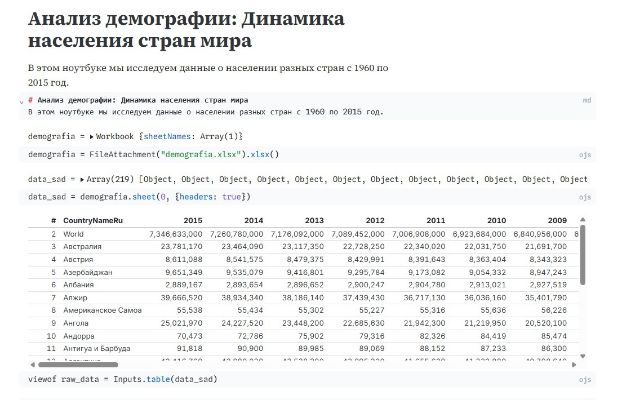Click the Албания 2012 value 2,900,247
The height and width of the screenshot is (400, 640).
(x=366, y=285)
